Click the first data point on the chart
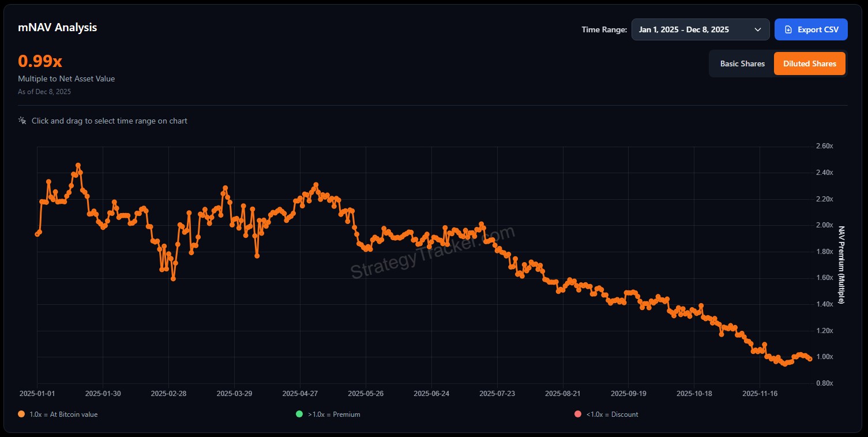Screen dimensions: 868x437 (x=37, y=234)
